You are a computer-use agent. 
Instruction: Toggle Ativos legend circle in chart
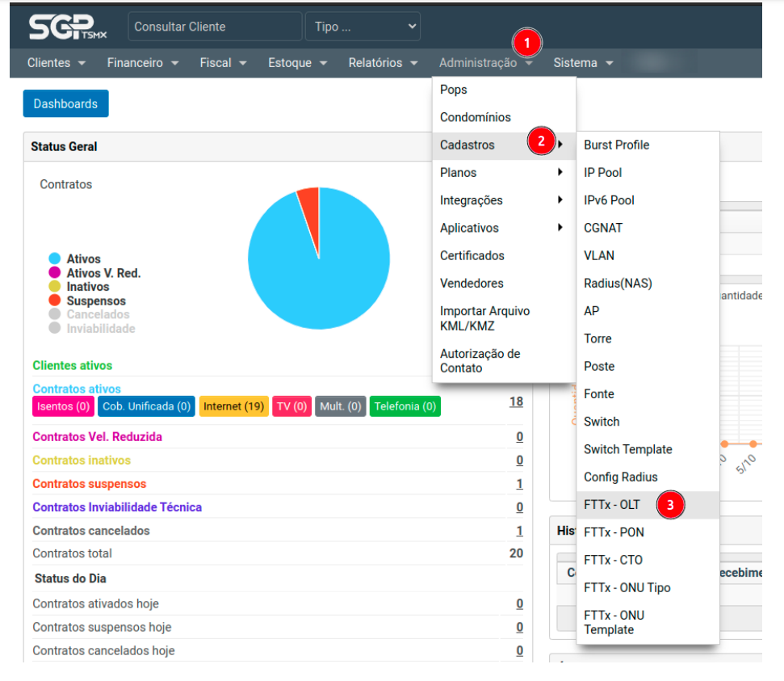coord(55,259)
